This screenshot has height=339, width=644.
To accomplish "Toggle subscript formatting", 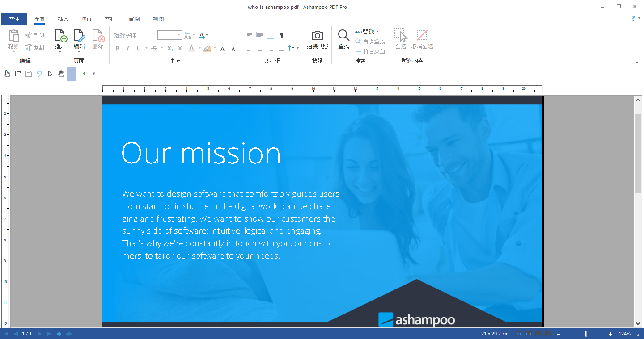I will pyautogui.click(x=170, y=48).
